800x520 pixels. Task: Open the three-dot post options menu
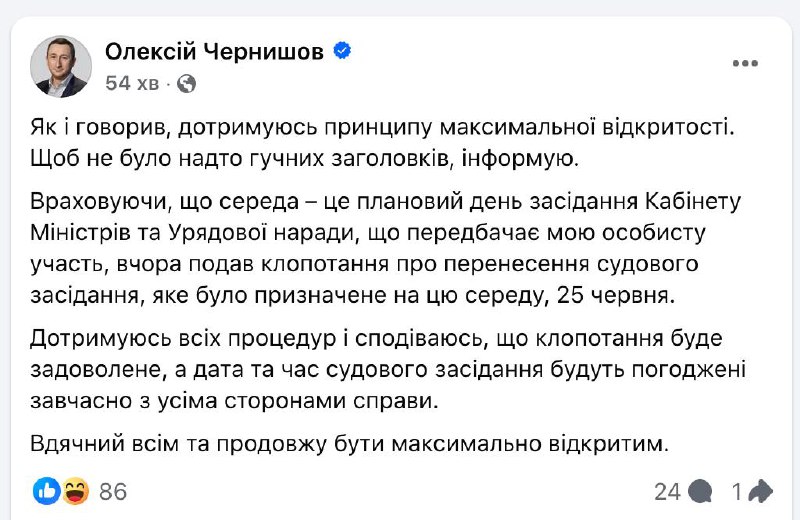(745, 63)
